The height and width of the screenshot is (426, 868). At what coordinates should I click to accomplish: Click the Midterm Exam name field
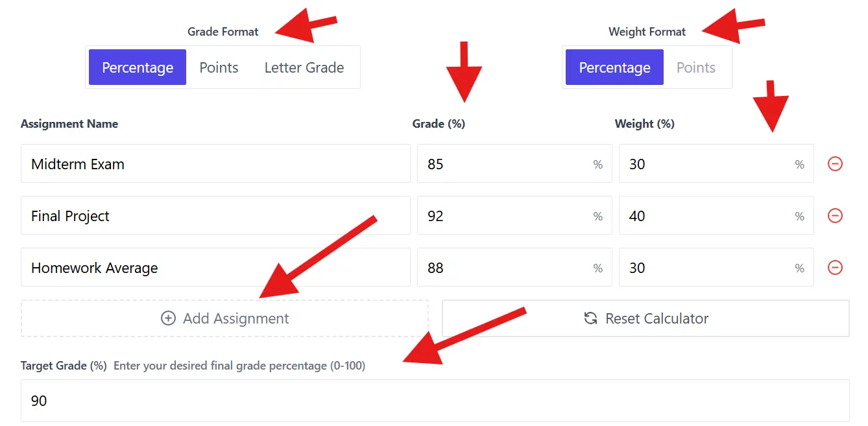click(x=215, y=164)
